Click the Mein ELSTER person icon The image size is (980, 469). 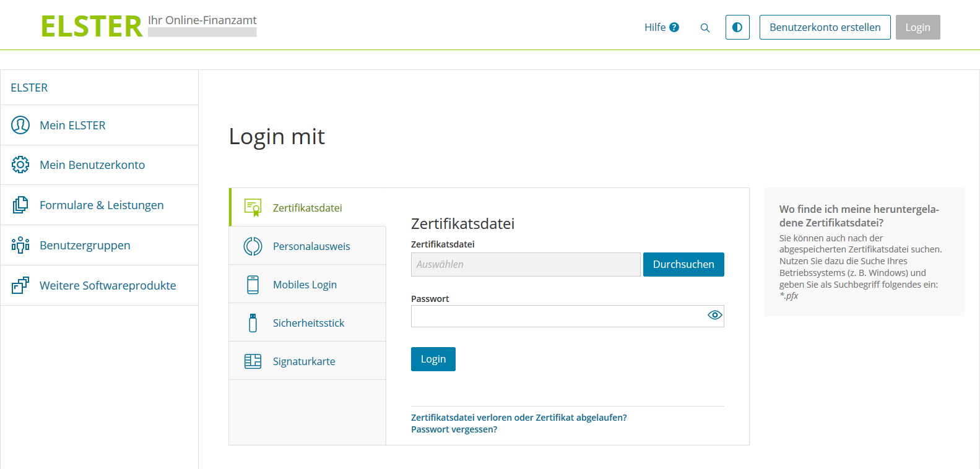(x=20, y=125)
